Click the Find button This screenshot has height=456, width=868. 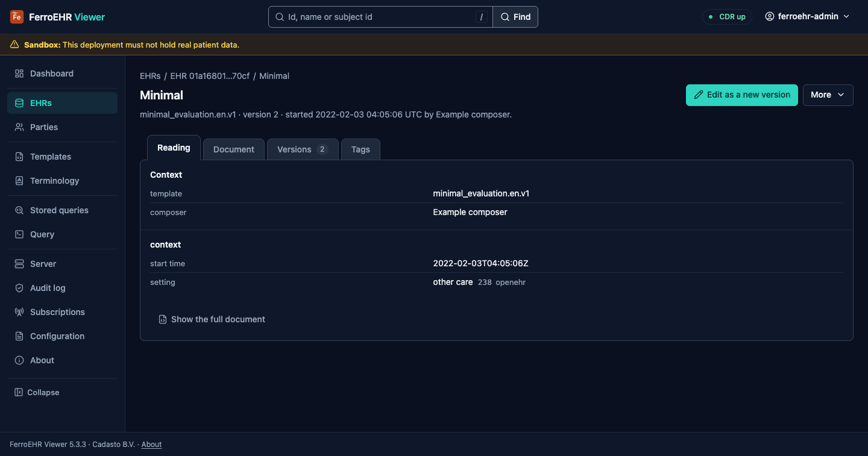pyautogui.click(x=515, y=17)
